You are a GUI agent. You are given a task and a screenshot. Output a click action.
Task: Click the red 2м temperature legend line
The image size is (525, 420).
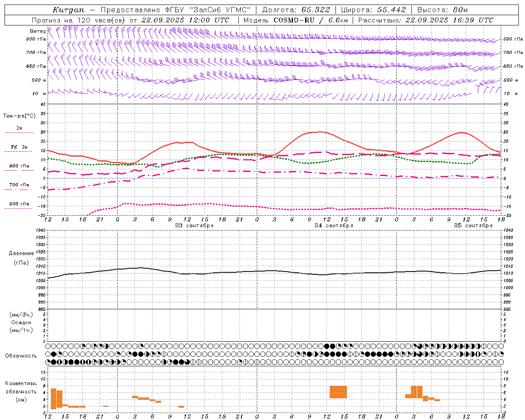[19, 133]
